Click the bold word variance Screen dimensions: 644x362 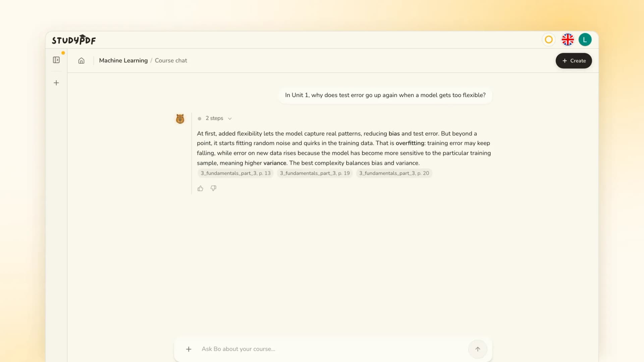275,163
